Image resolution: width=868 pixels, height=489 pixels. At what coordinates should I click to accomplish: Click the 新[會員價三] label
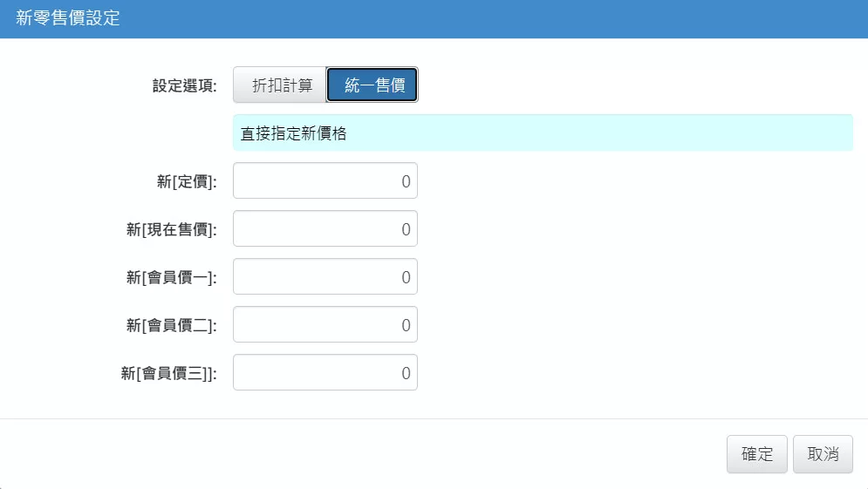[169, 374]
